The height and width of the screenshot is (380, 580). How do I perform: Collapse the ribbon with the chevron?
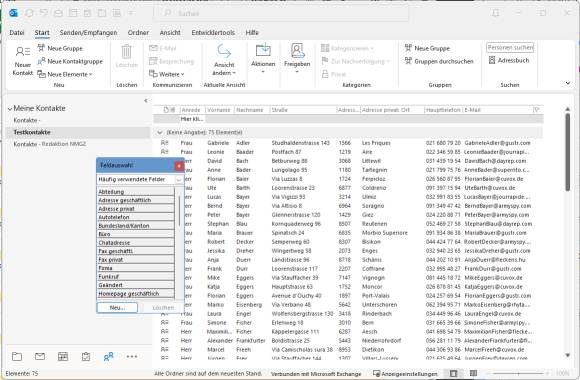pos(568,83)
